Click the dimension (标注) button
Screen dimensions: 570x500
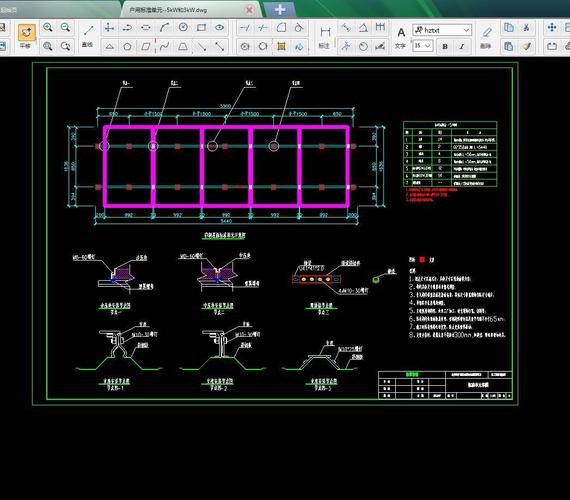[x=325, y=37]
